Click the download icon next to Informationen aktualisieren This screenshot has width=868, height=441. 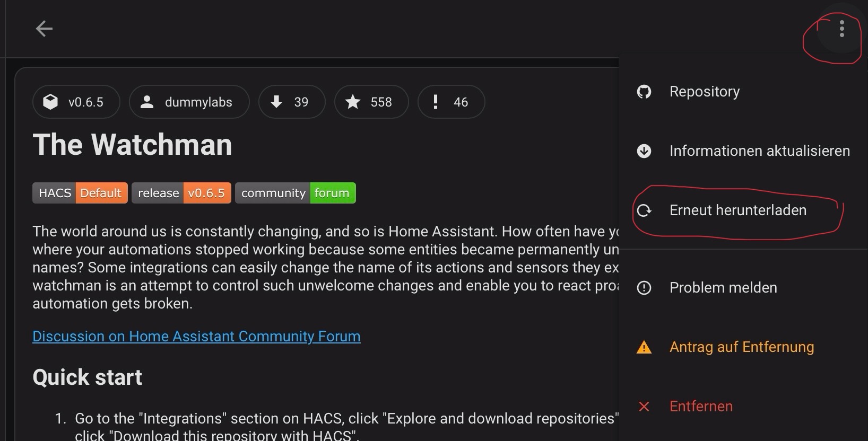tap(644, 151)
